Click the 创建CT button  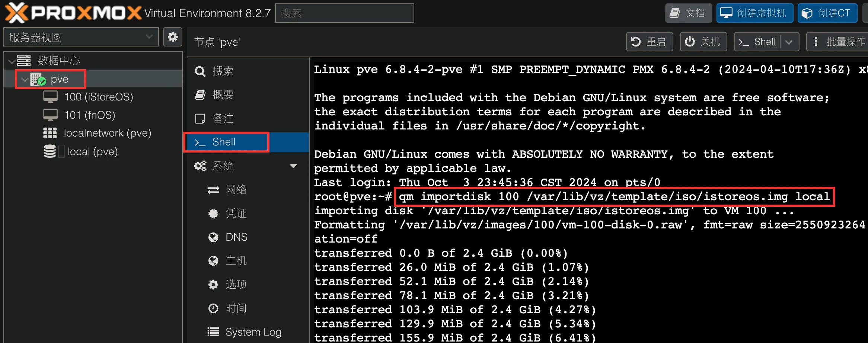tap(827, 13)
